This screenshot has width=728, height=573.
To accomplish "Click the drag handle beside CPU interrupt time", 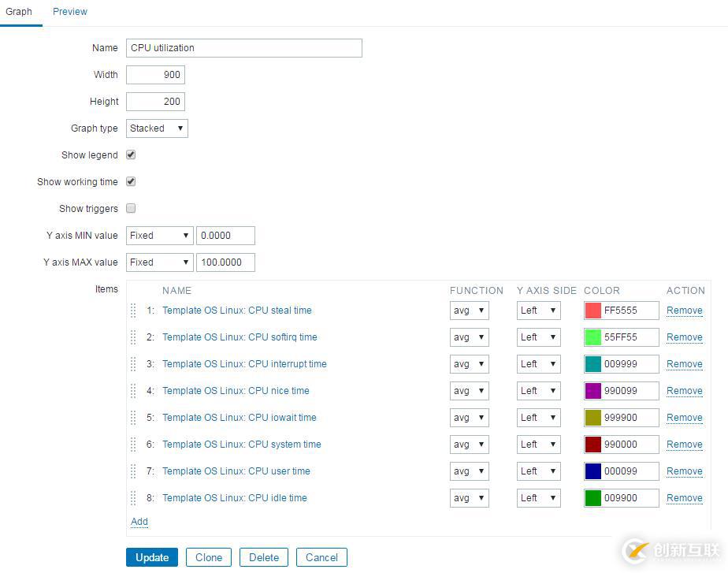I will click(133, 364).
